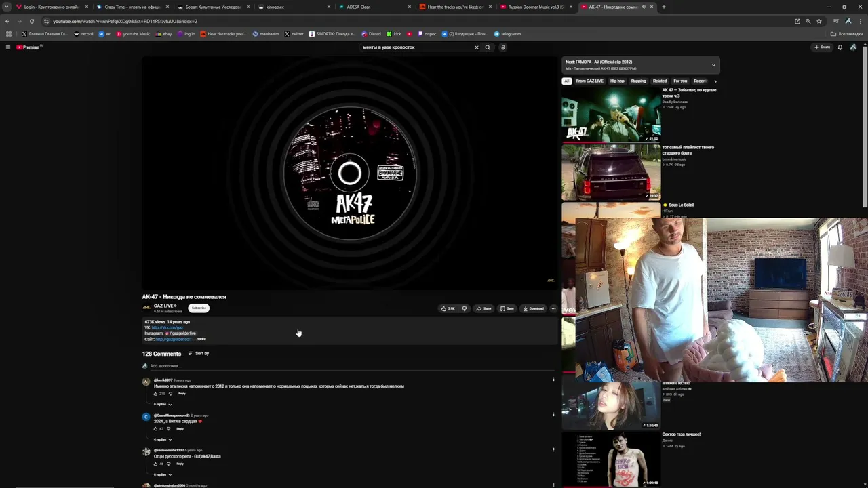Save the video to a playlist
The width and height of the screenshot is (868, 488).
click(507, 308)
